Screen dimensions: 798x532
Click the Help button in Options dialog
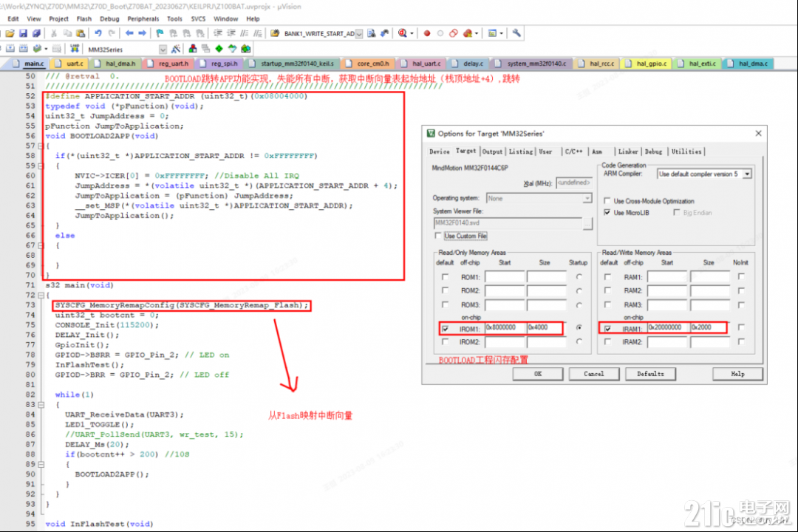tap(737, 374)
